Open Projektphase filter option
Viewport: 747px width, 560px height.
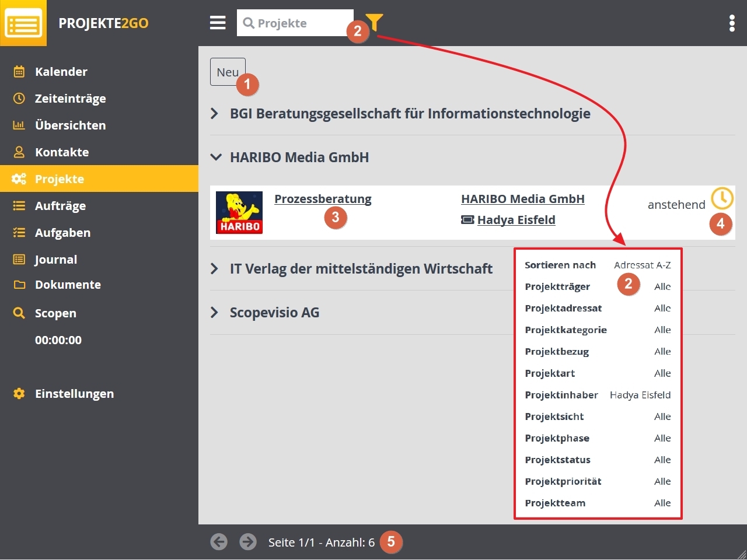tap(598, 438)
